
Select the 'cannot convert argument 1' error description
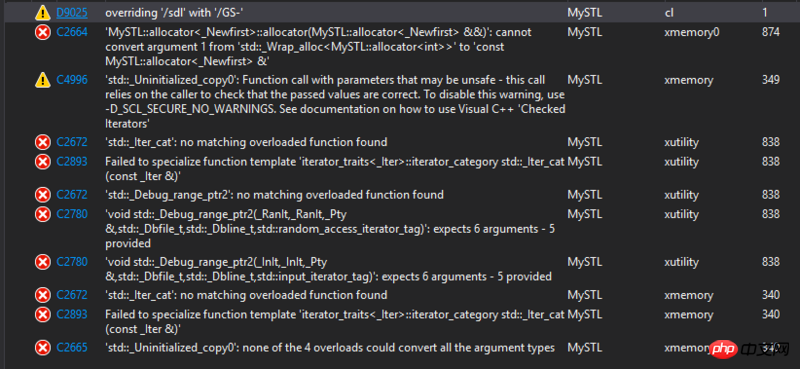point(319,47)
